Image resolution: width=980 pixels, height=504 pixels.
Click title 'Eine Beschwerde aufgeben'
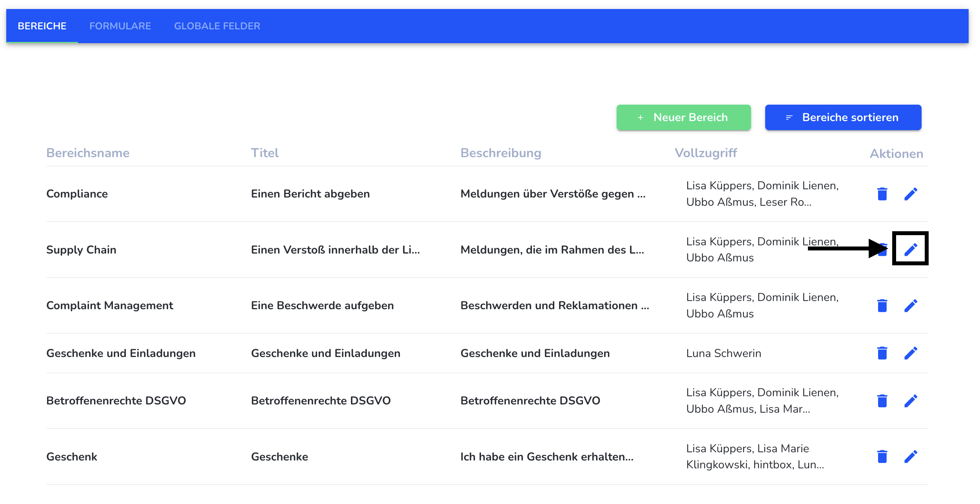(x=322, y=306)
